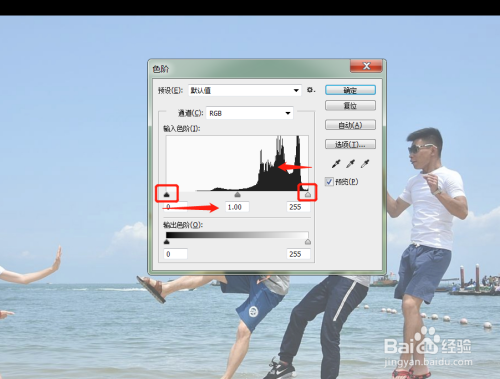Open the 通道 RGB channel dropdown

[x=250, y=113]
